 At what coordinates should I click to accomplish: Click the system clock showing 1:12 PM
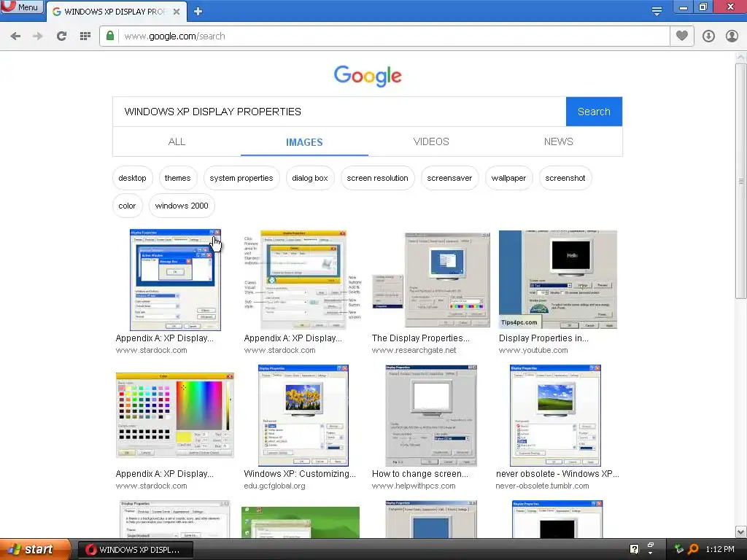[720, 549]
